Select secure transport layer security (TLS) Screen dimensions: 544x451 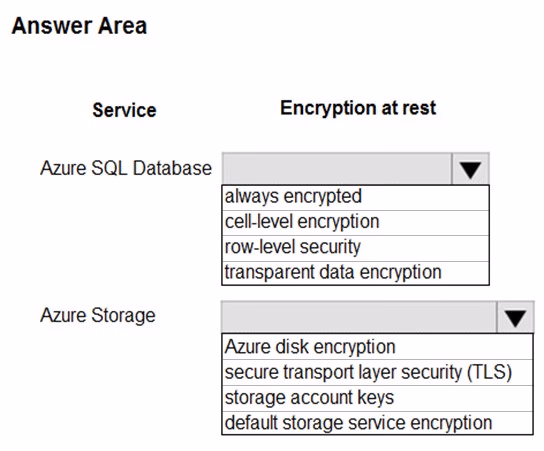[377, 372]
